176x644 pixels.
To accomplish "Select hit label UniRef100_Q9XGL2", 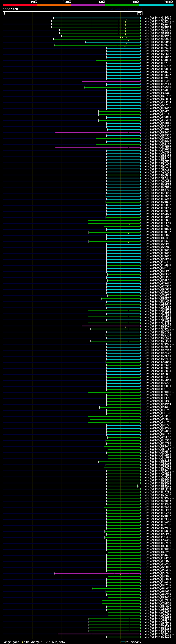I will pyautogui.click(x=158, y=45).
